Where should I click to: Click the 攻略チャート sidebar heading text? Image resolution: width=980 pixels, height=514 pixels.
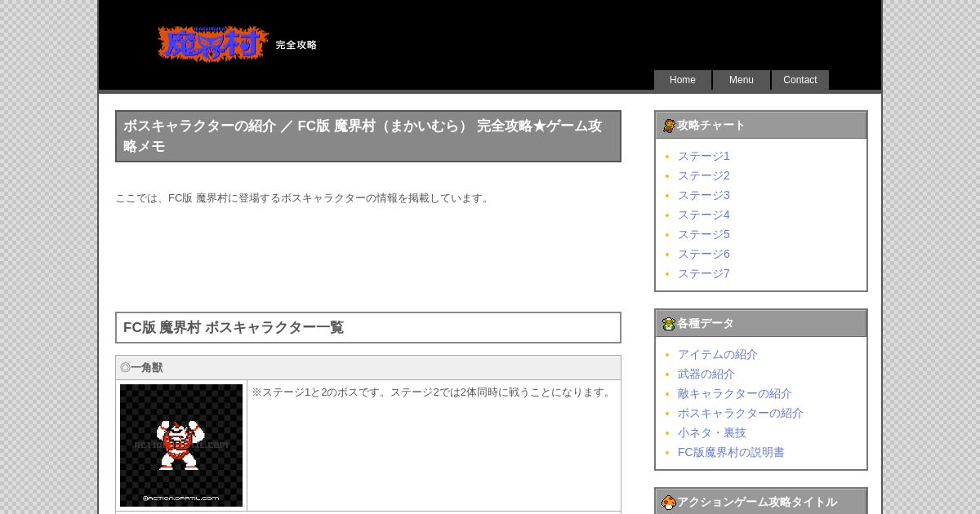[x=711, y=126]
